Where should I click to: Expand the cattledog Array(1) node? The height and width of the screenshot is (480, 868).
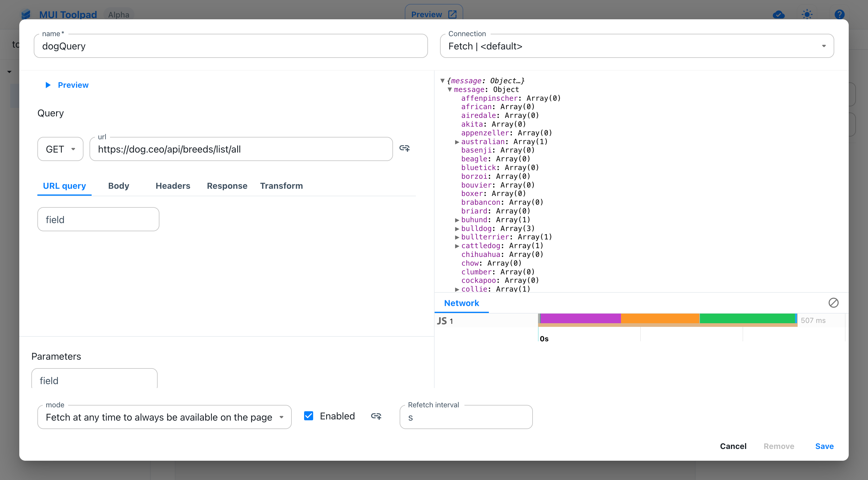pos(457,246)
